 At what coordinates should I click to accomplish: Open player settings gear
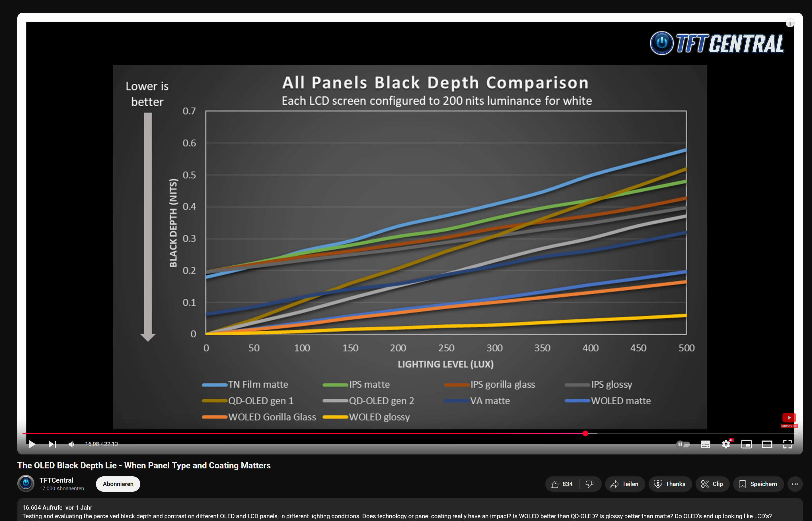click(x=726, y=444)
